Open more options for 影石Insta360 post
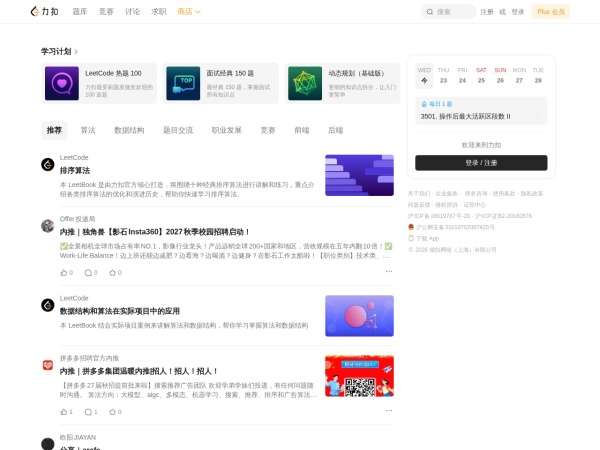Viewport: 600px width, 450px height. 389,271
